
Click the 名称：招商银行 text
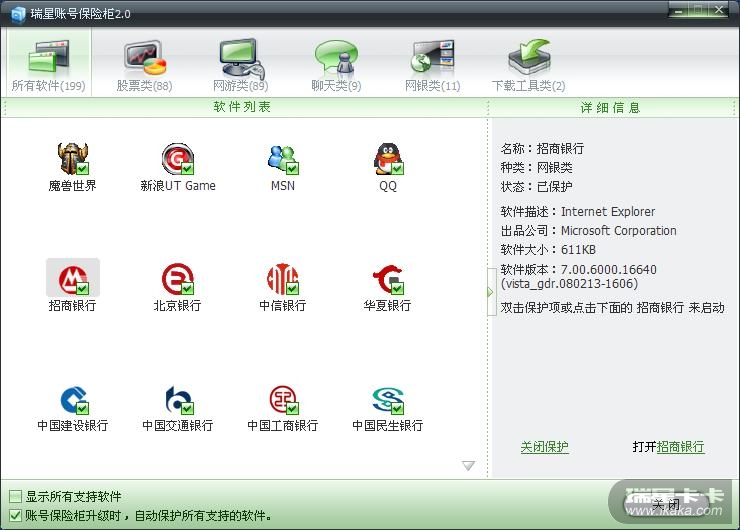(x=542, y=149)
